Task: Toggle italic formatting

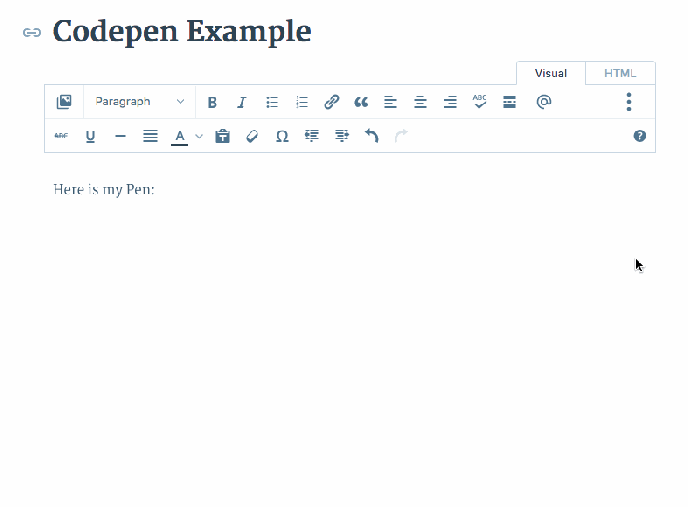Action: point(241,102)
